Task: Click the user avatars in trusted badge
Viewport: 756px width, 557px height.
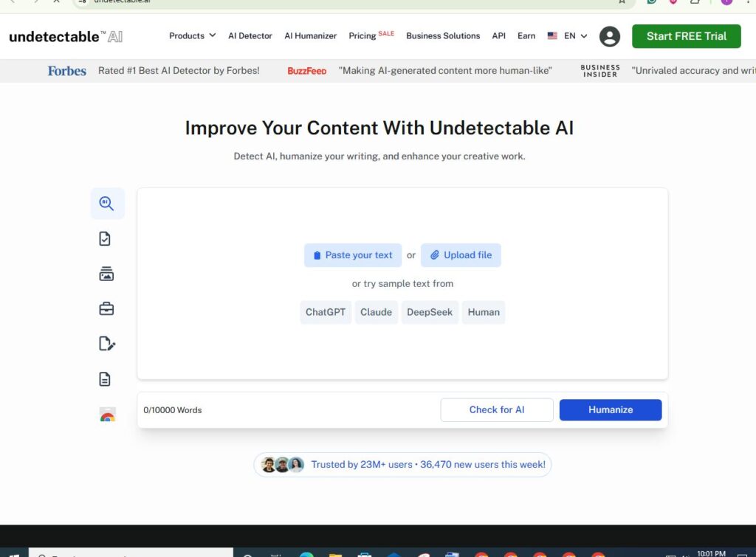Action: [x=283, y=465]
